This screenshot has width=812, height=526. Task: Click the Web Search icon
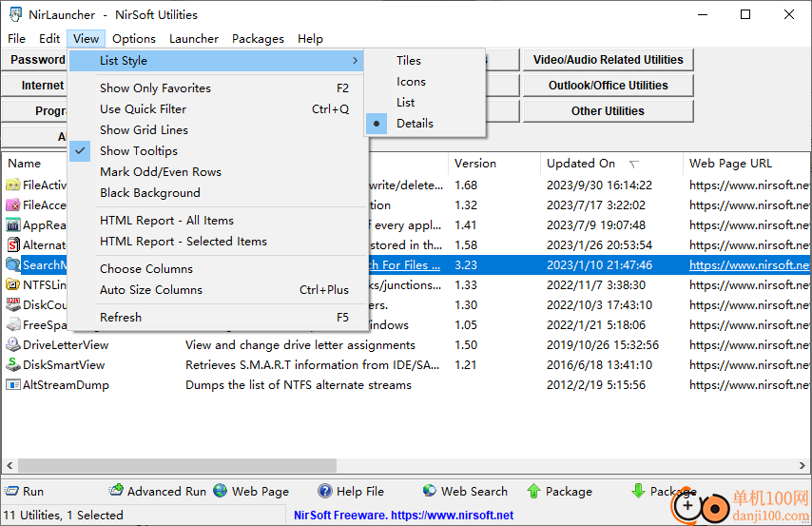click(430, 490)
